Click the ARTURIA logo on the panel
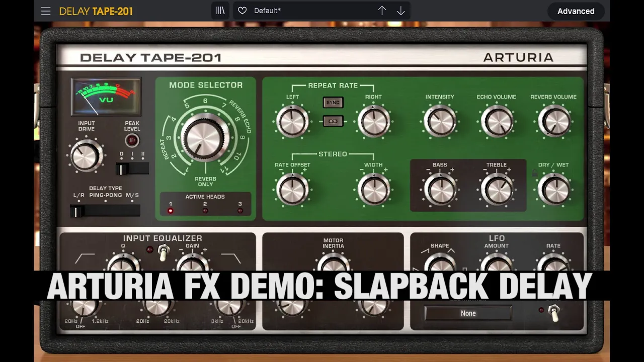644x362 pixels. click(518, 57)
